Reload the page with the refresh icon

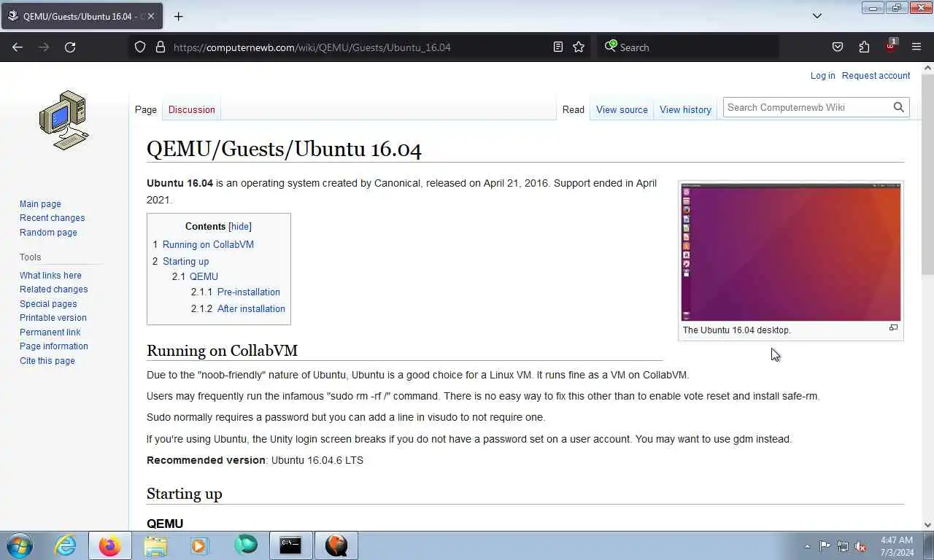70,47
